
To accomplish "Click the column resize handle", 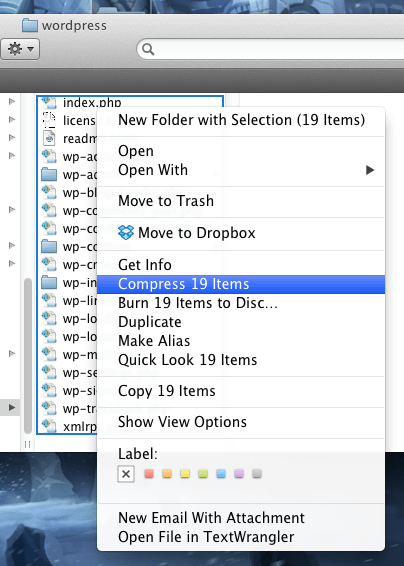I will (27, 444).
